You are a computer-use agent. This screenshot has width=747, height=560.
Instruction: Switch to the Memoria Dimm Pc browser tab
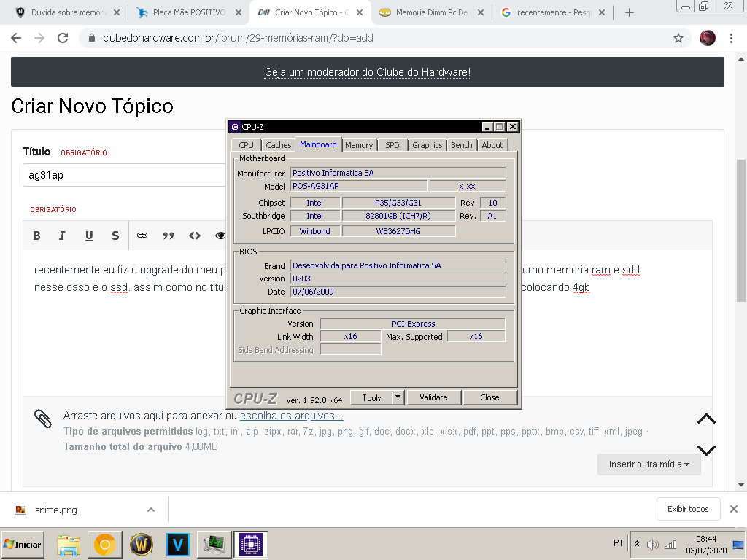[431, 12]
